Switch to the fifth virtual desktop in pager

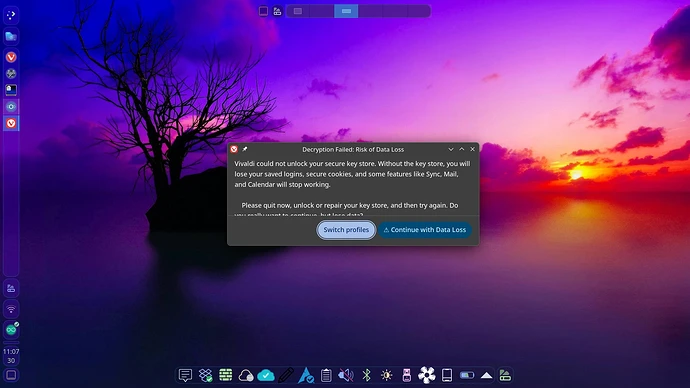tap(395, 11)
